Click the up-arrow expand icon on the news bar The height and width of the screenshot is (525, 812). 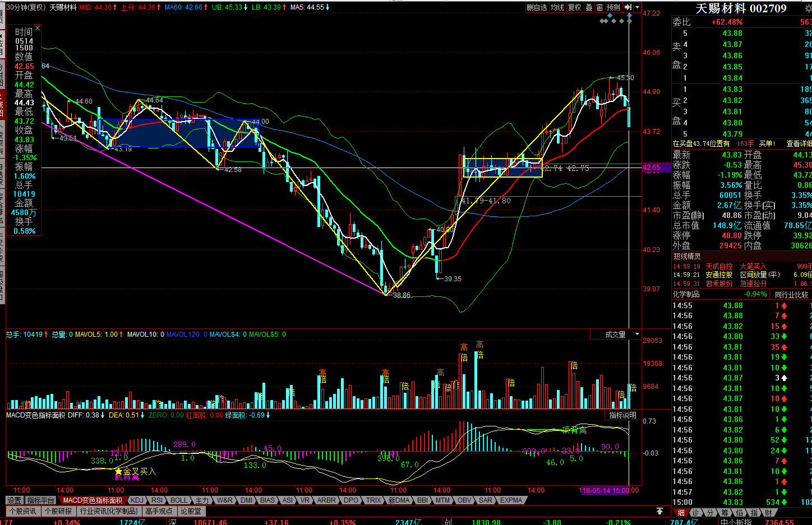click(x=659, y=511)
